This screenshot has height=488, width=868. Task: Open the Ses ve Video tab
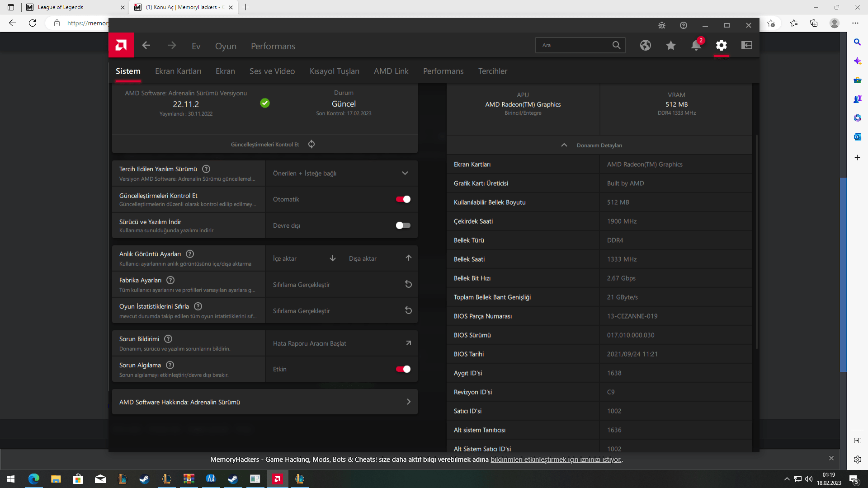tap(272, 71)
